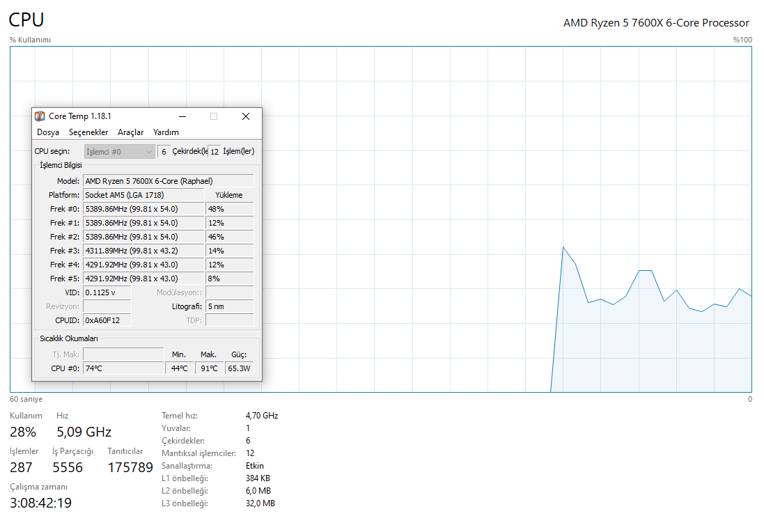Image resolution: width=764 pixels, height=532 pixels.
Task: Open the Yardım menu
Action: tap(166, 132)
